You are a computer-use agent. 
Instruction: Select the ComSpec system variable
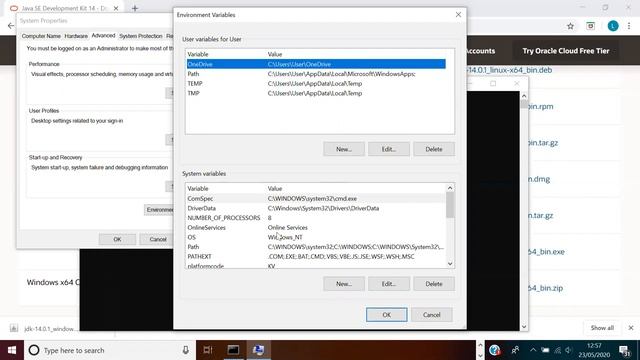click(x=316, y=198)
